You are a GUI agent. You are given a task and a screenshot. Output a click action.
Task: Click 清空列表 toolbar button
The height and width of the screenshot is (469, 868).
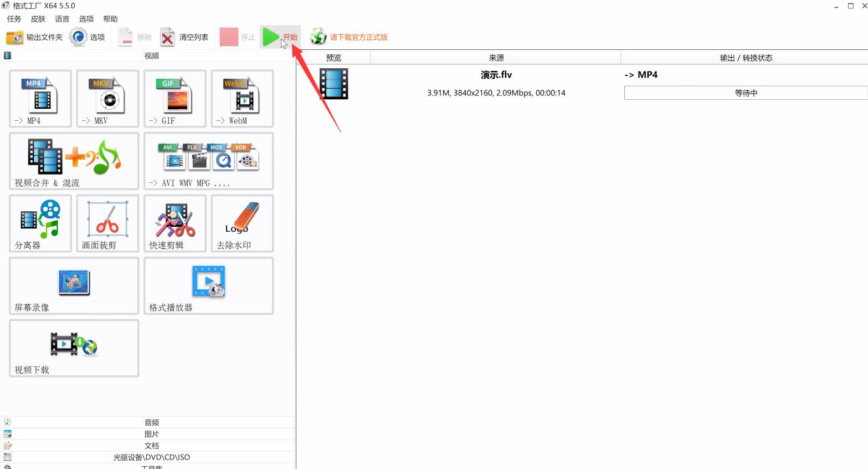(184, 37)
